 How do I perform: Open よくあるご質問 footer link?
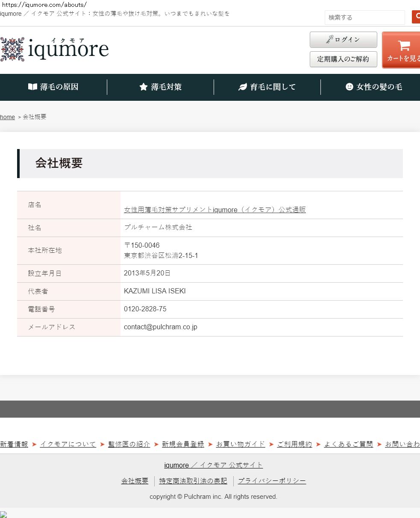(x=348, y=444)
